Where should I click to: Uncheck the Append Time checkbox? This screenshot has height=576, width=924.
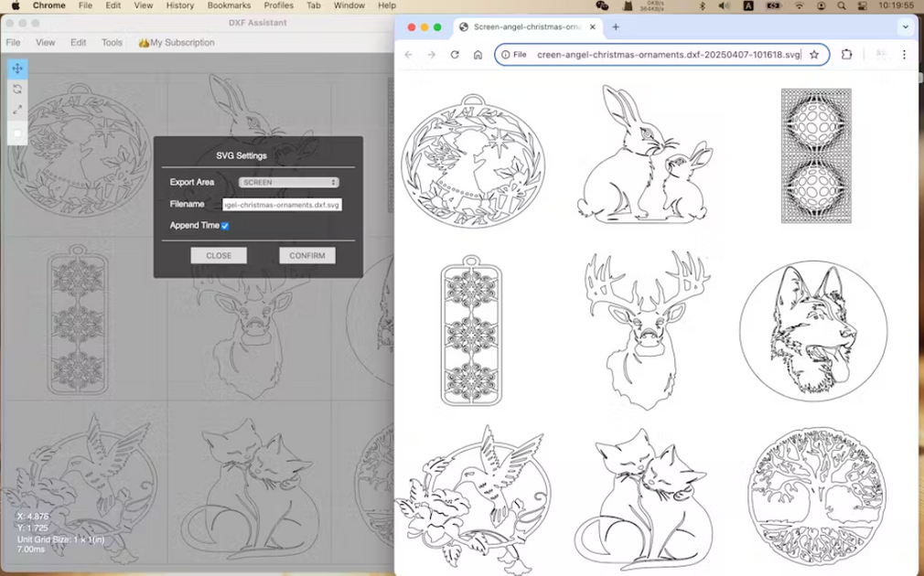pyautogui.click(x=225, y=225)
